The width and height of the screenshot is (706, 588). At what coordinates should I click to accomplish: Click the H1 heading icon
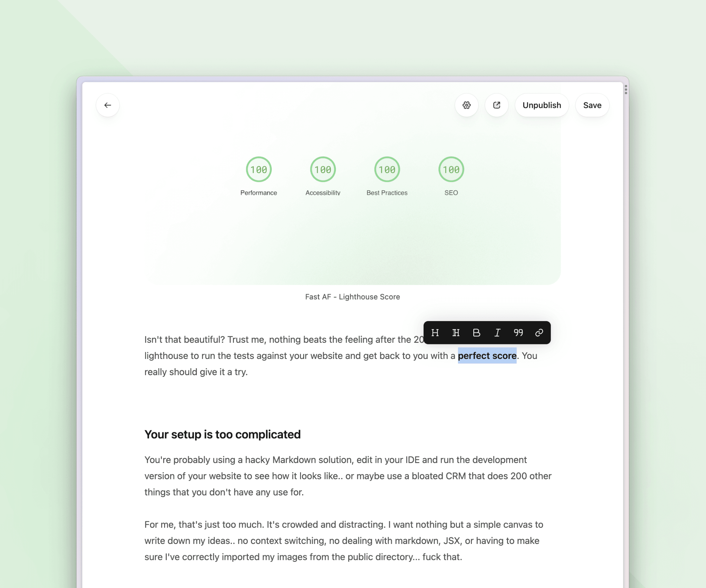pos(436,333)
